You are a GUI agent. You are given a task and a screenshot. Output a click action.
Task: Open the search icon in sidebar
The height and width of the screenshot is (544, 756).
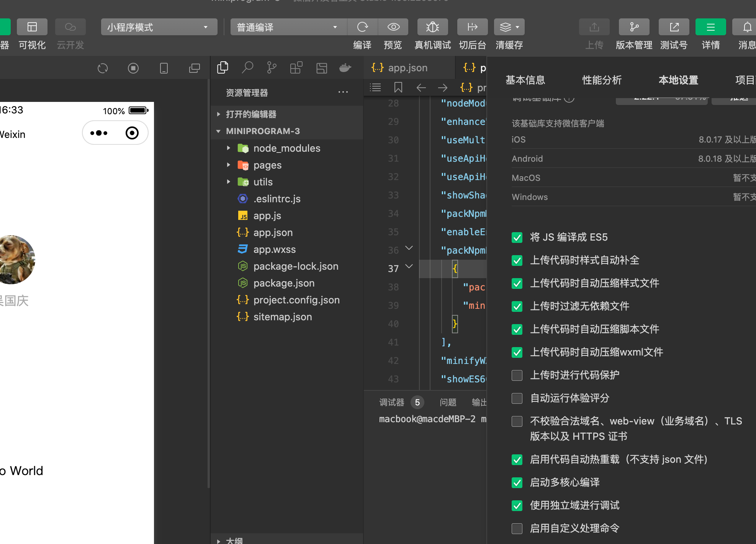tap(247, 68)
